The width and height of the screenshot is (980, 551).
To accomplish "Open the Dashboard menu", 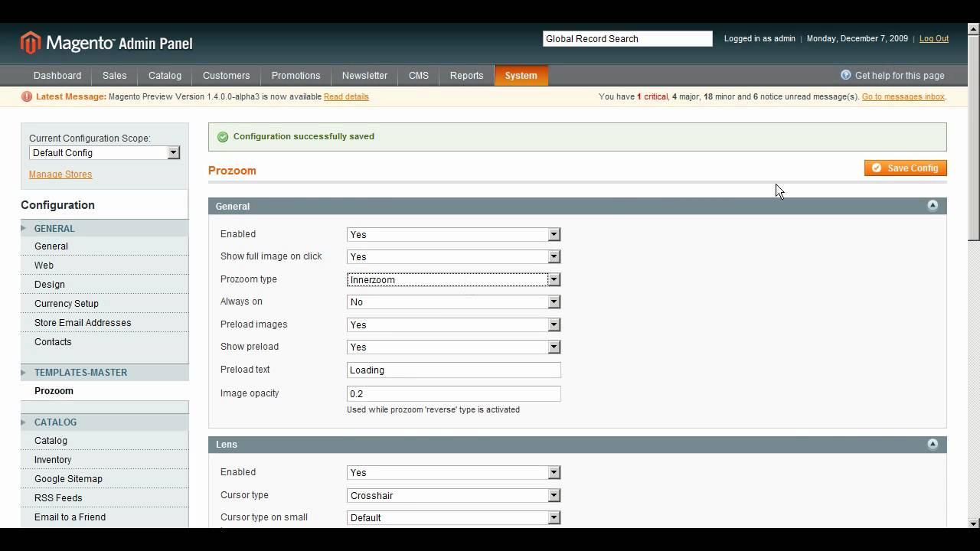I will pos(57,75).
